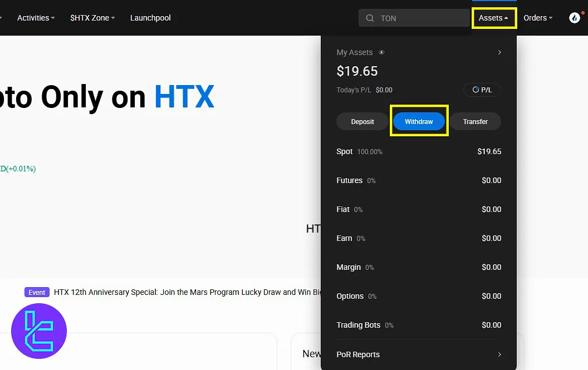Screen dimensions: 588x370
Task: Expand the $HTX Zone menu
Action: point(92,18)
